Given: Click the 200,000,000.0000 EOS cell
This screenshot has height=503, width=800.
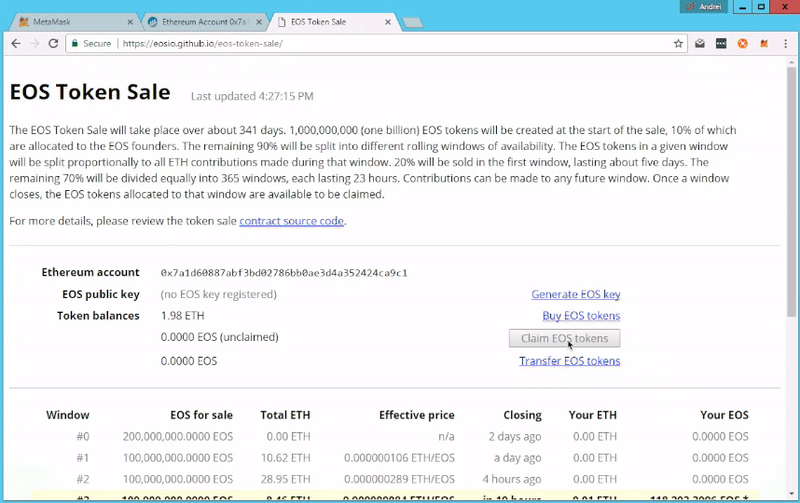Looking at the screenshot, I should pos(178,437).
